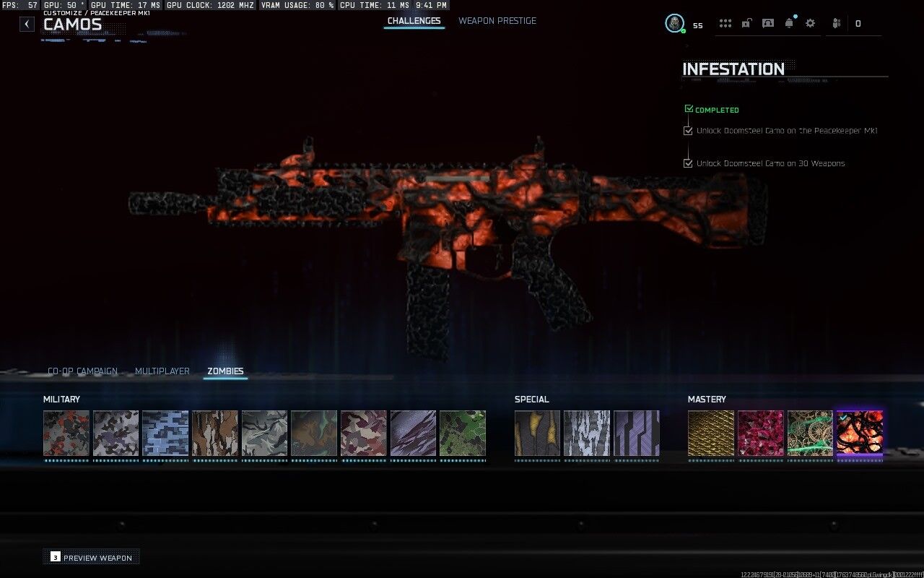Select the brown striped military camo

click(x=214, y=433)
